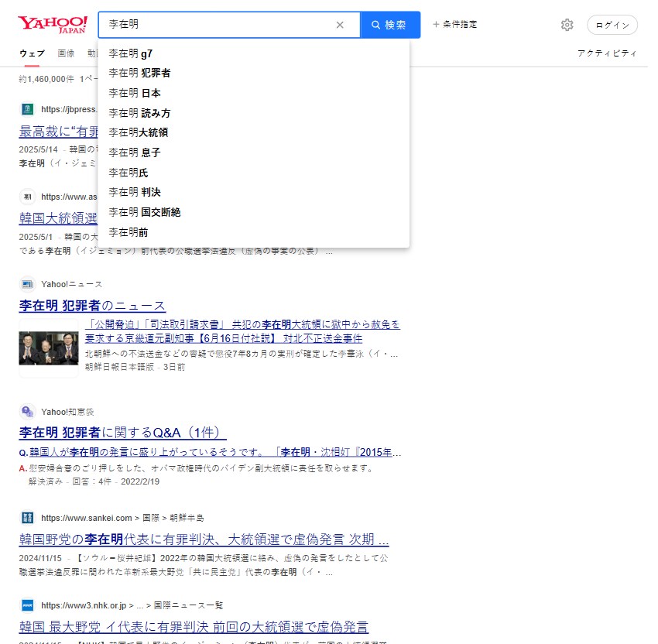Click the news thumbnail of three men
Screen dimensions: 658x644
pyautogui.click(x=49, y=348)
